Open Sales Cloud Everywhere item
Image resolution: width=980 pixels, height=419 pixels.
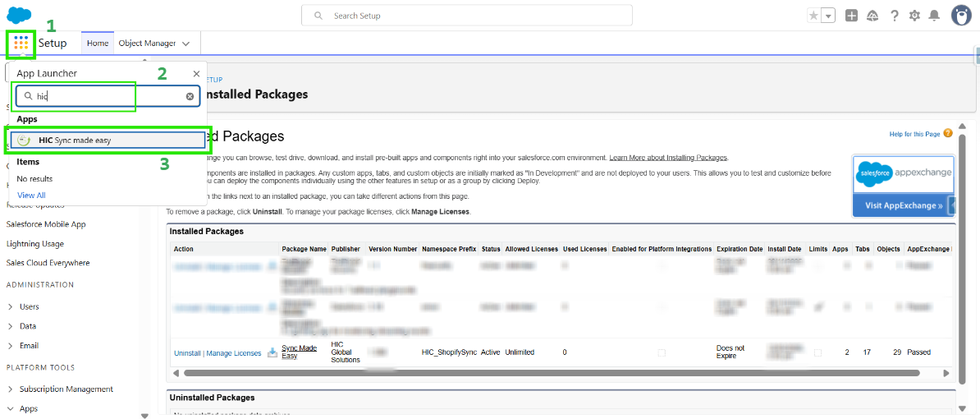pos(48,263)
